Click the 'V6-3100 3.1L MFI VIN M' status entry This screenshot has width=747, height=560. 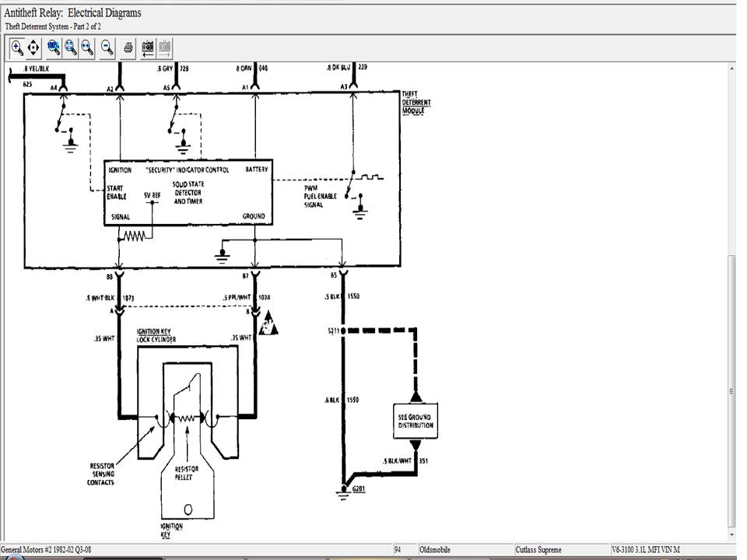click(x=646, y=550)
